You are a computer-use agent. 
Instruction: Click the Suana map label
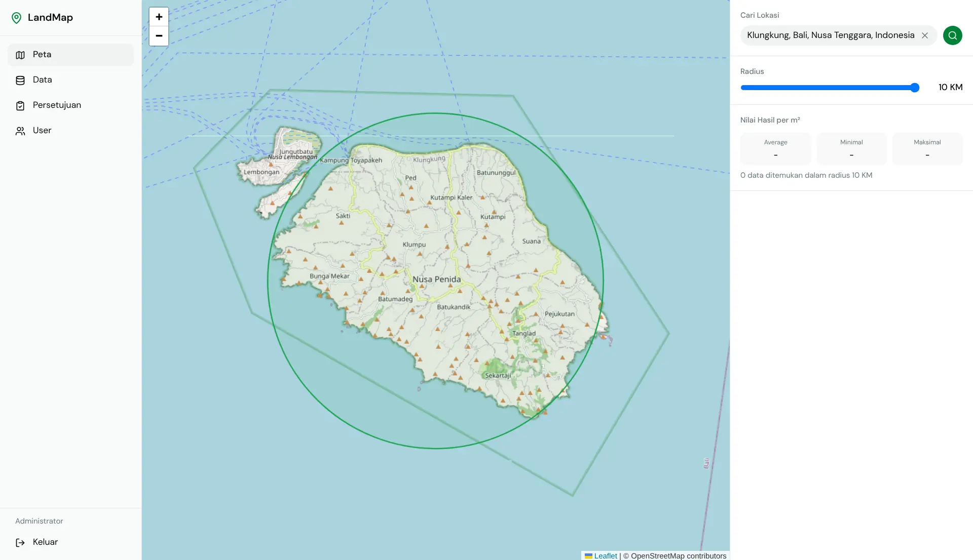(532, 242)
